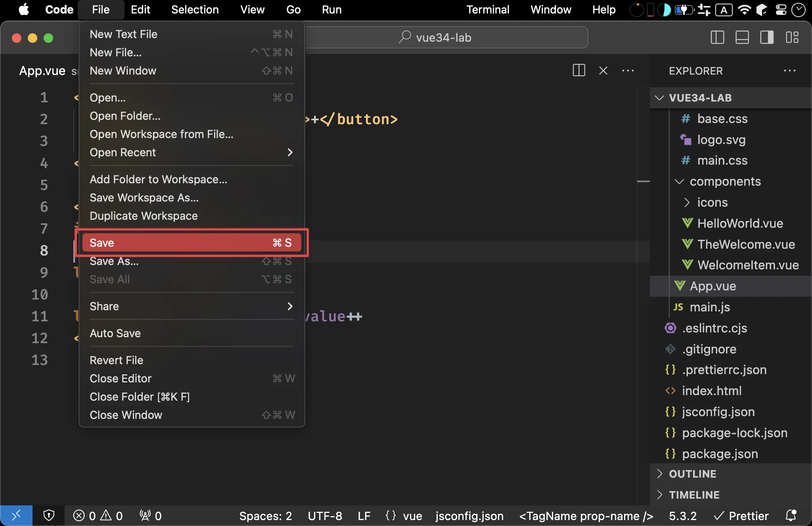Select Close Window menu entry

[192, 415]
